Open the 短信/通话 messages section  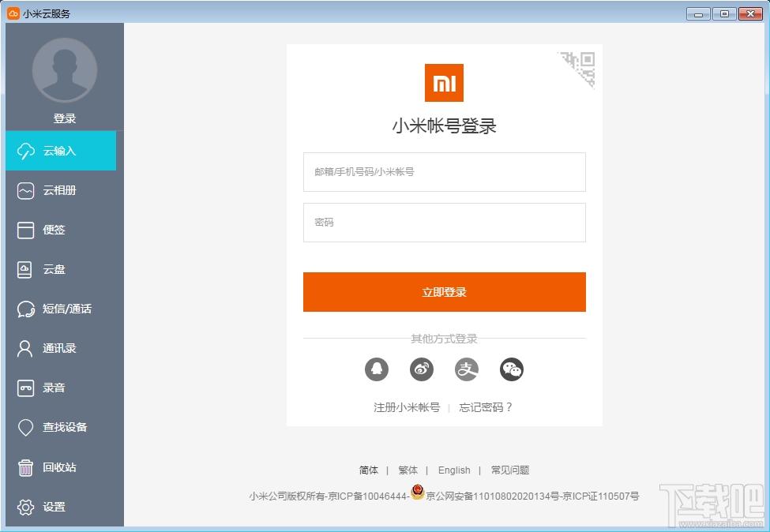click(x=62, y=309)
